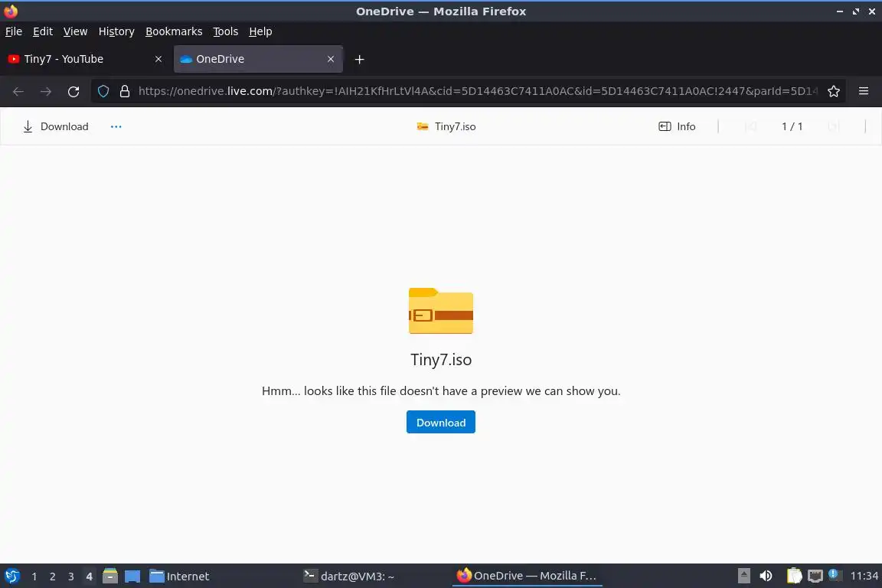The width and height of the screenshot is (882, 588).
Task: Click the show desktop taskbar icon
Action: point(132,577)
